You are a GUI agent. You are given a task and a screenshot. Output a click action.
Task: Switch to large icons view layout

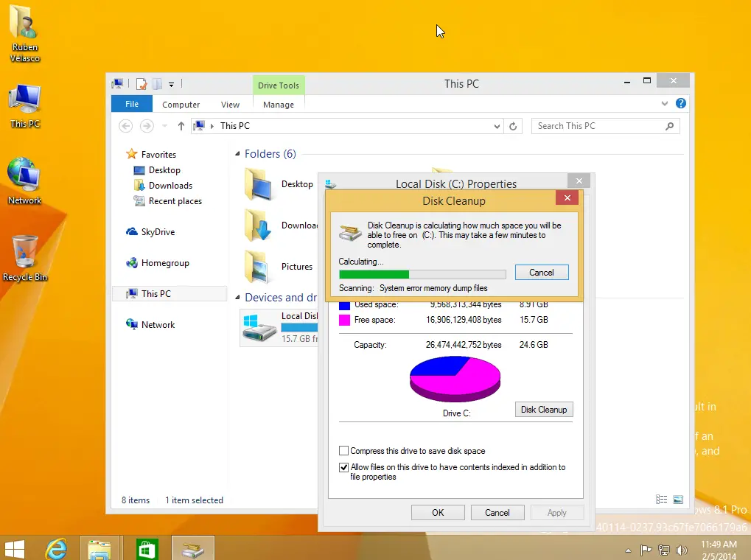click(678, 500)
